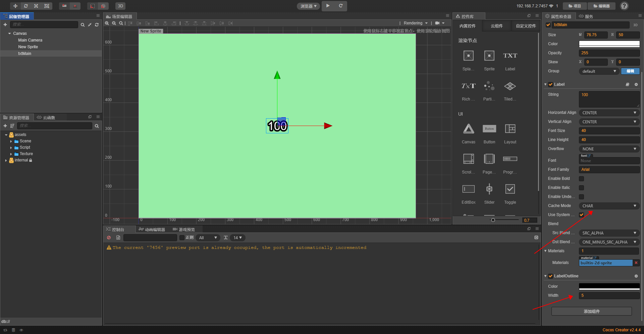Image resolution: width=644 pixels, height=334 pixels.
Task: Switch to the animation editor tab
Action: (152, 229)
